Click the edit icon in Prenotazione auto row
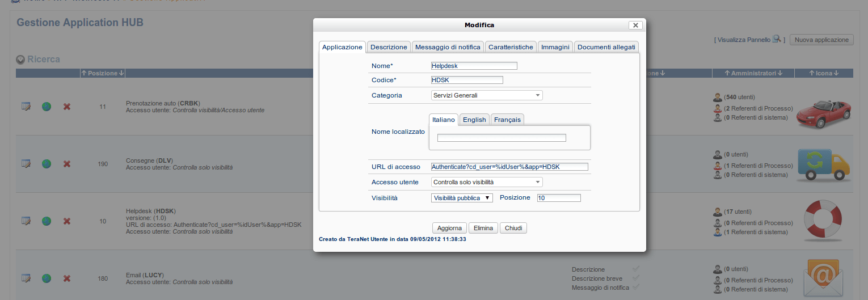 point(26,107)
